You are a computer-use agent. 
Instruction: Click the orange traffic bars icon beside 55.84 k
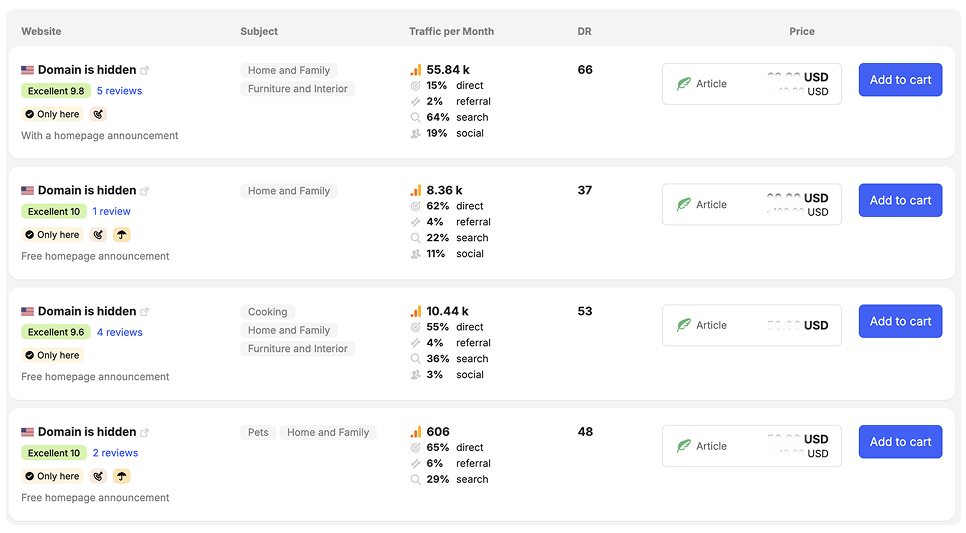coord(416,70)
